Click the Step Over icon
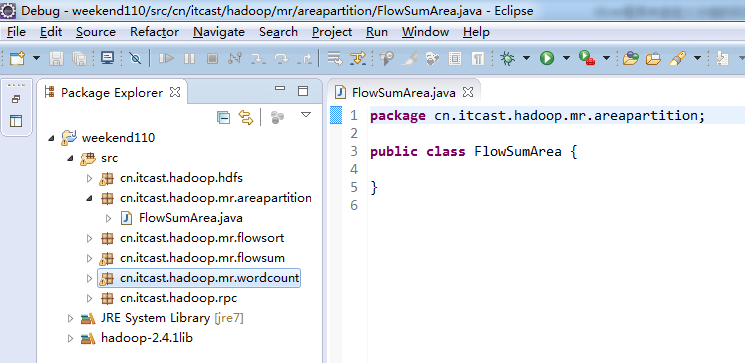 tap(281, 58)
